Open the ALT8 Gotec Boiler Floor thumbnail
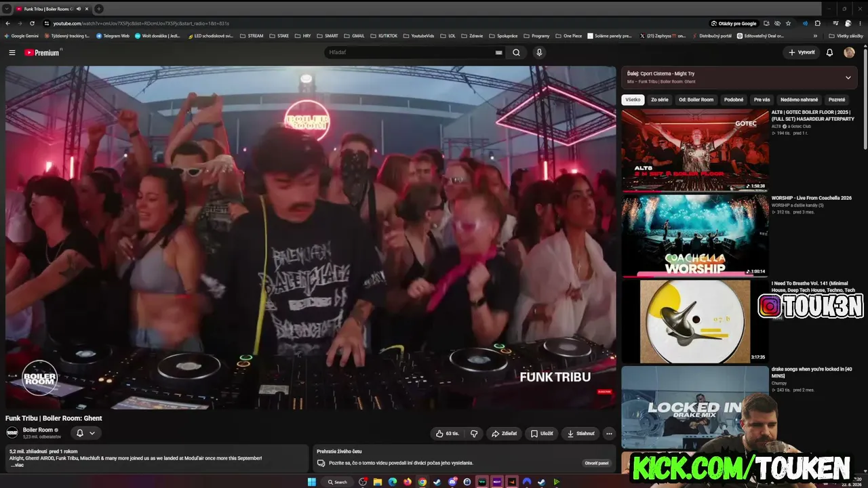 [x=695, y=150]
